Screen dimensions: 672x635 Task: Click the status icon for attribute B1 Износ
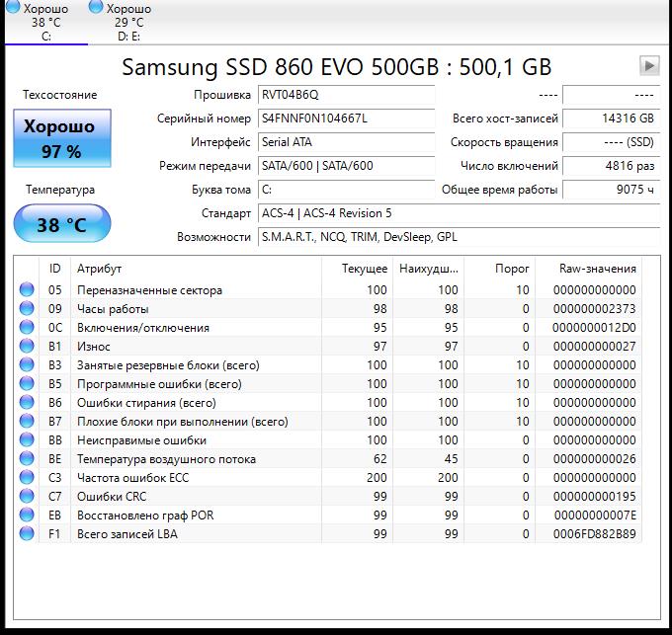pyautogui.click(x=27, y=346)
